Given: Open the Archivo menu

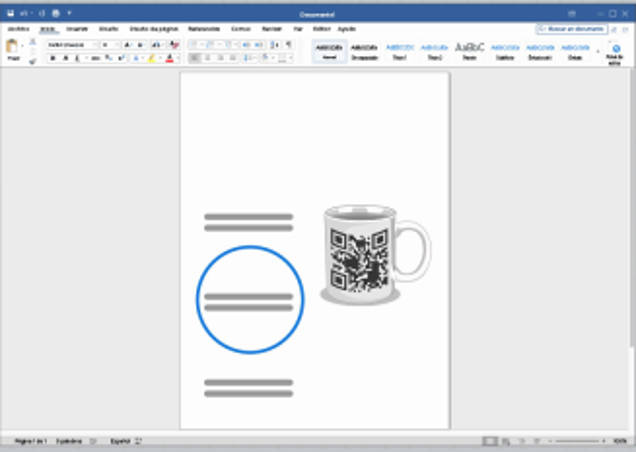Looking at the screenshot, I should pyautogui.click(x=18, y=29).
